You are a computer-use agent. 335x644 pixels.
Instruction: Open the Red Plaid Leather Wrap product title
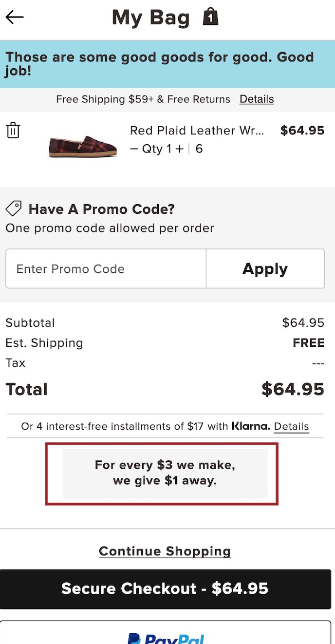click(197, 131)
